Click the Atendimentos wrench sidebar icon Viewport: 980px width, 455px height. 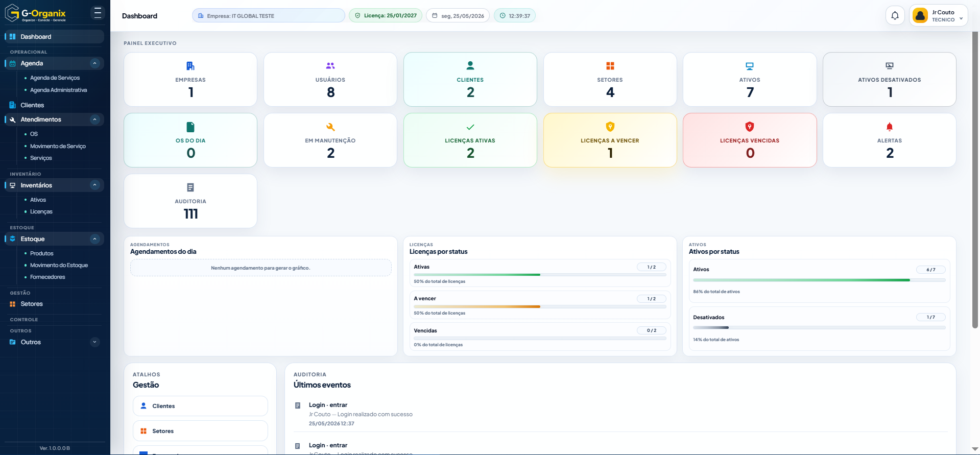coord(13,119)
